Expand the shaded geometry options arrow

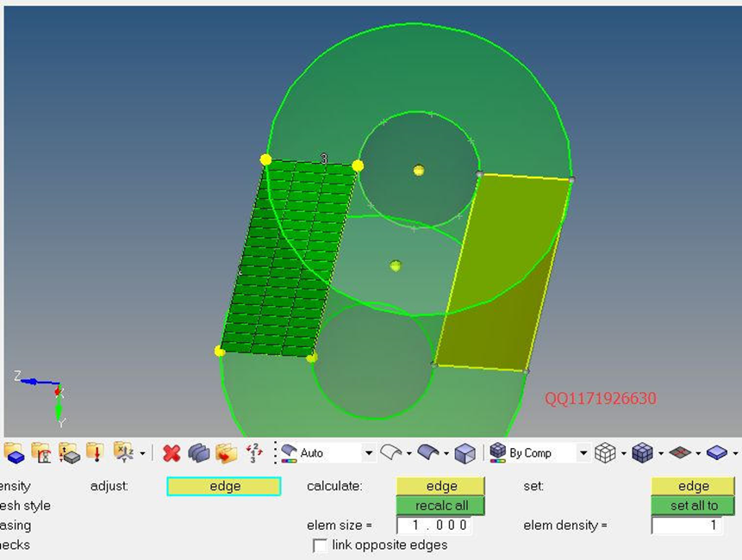click(x=446, y=453)
